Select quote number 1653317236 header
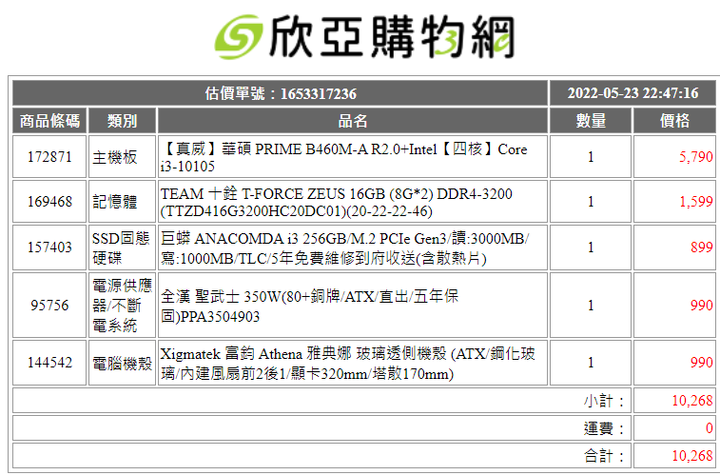This screenshot has height=475, width=720. 280,93
